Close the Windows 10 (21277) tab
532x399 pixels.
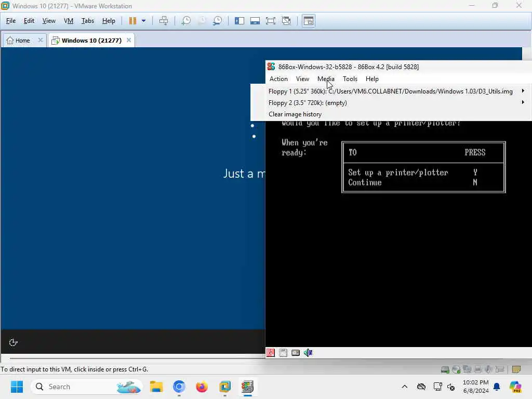(129, 40)
